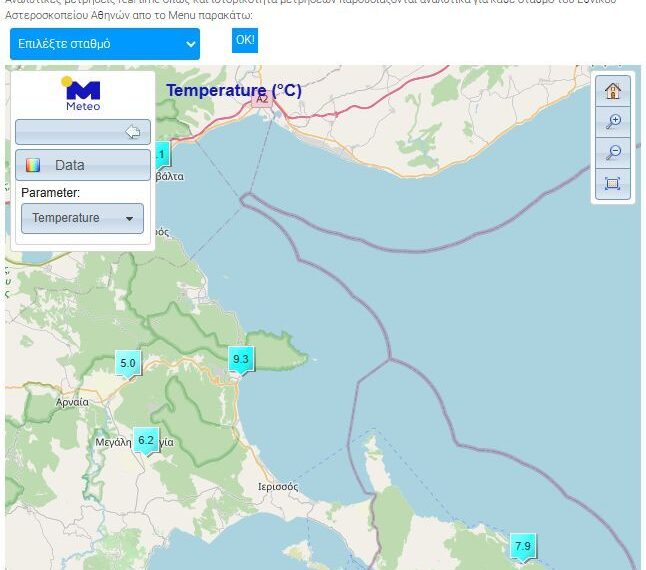Image resolution: width=646 pixels, height=570 pixels.
Task: Zoom out with the magnifier minus icon
Action: tap(613, 152)
